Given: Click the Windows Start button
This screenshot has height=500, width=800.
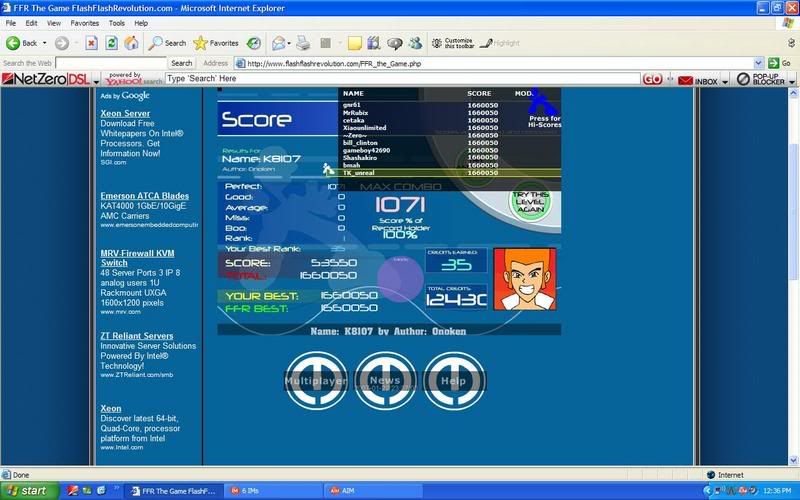Looking at the screenshot, I should pyautogui.click(x=30, y=491).
